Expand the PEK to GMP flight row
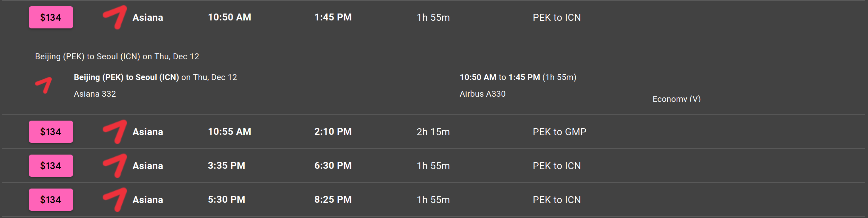This screenshot has height=218, width=868. [x=559, y=132]
